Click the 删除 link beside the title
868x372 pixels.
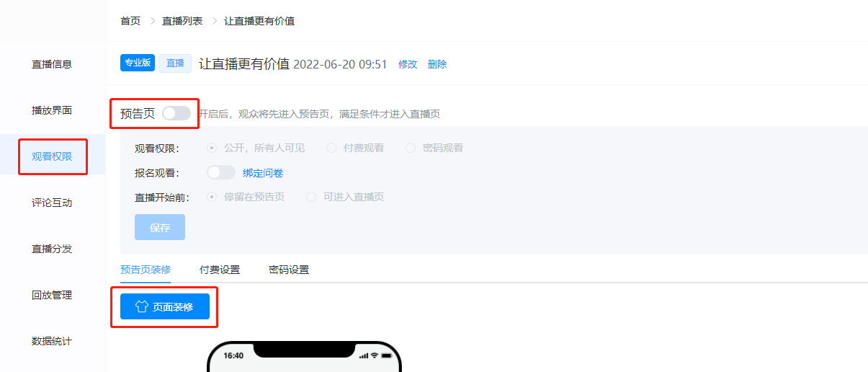click(x=437, y=64)
